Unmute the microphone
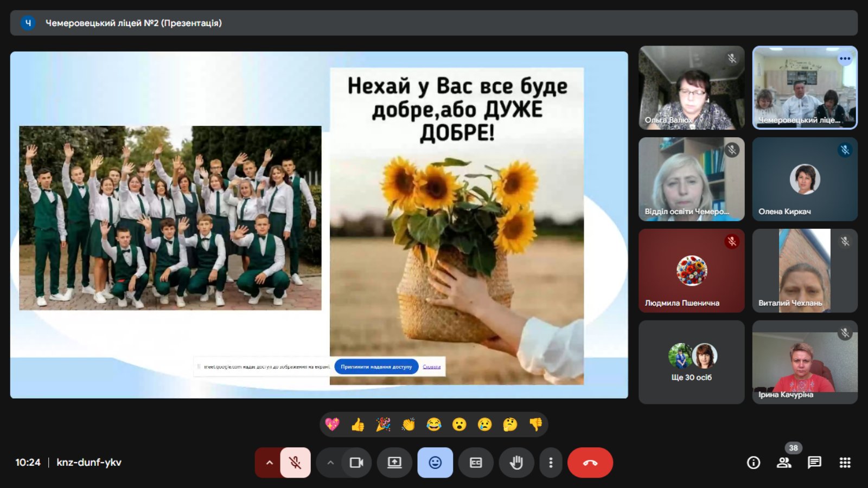Screen dimensions: 868x488 pos(295,463)
